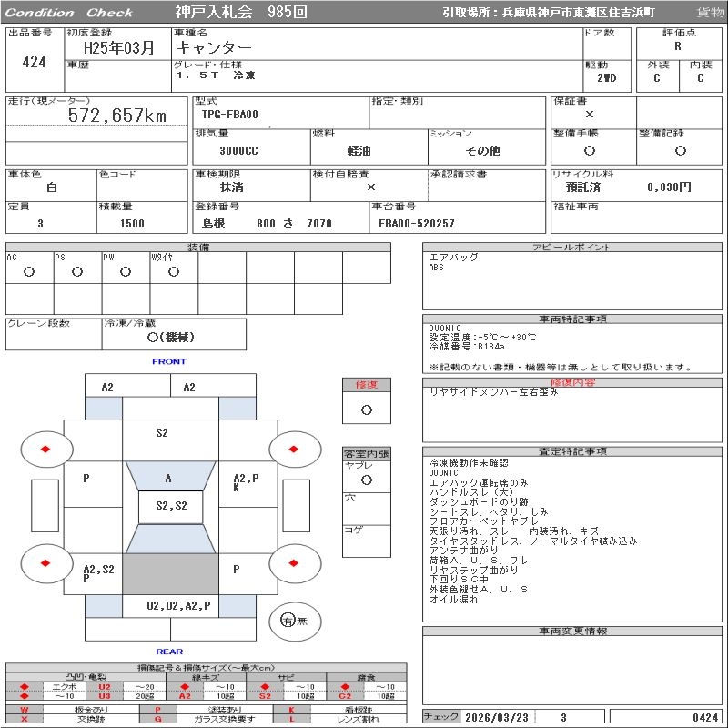This screenshot has width=728, height=728.
Task: Click the left side mirror rectangle
Action: 44,505
